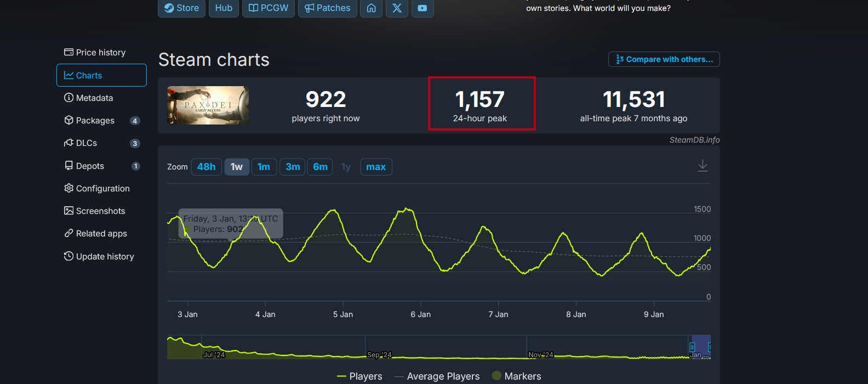The height and width of the screenshot is (384, 868).
Task: Click the 3 Jan axis label
Action: pos(187,314)
